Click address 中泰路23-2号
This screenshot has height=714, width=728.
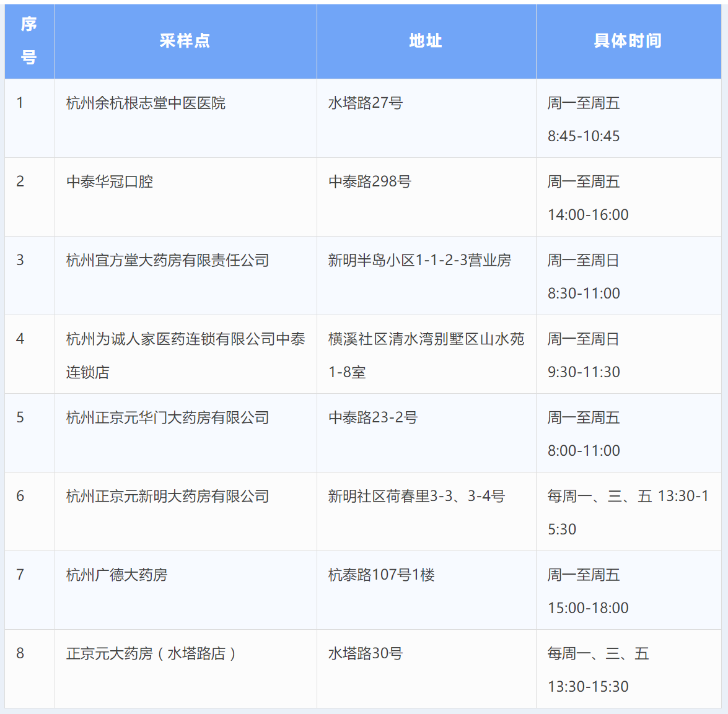[x=372, y=417]
